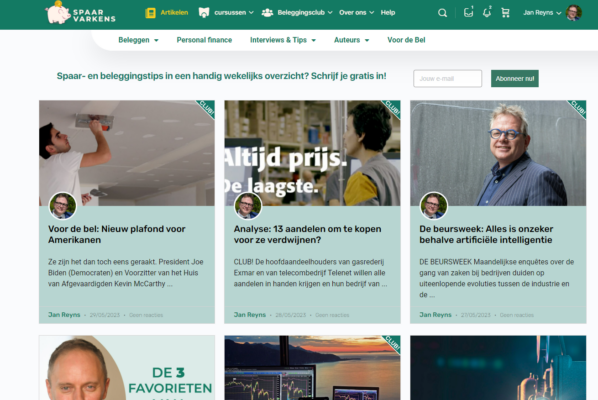Open the search magnifier icon
The width and height of the screenshot is (598, 400).
click(x=442, y=13)
